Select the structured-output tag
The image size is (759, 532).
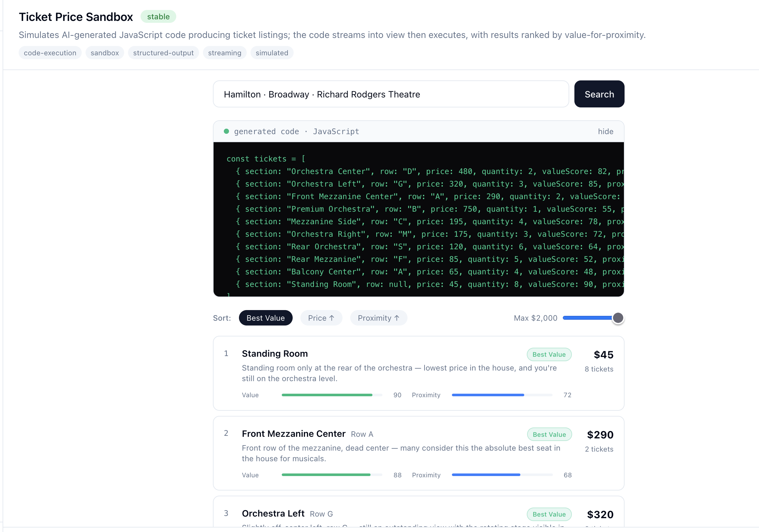point(163,53)
